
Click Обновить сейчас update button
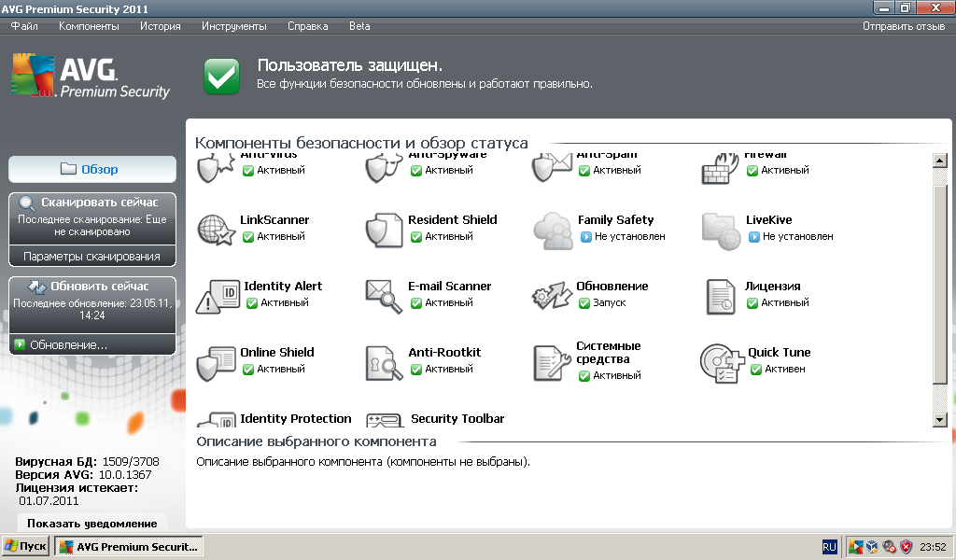[92, 304]
